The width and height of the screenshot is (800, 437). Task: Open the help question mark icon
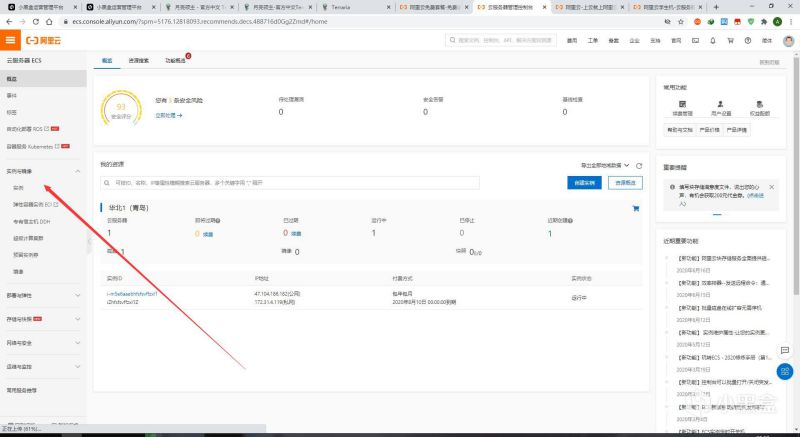[747, 40]
